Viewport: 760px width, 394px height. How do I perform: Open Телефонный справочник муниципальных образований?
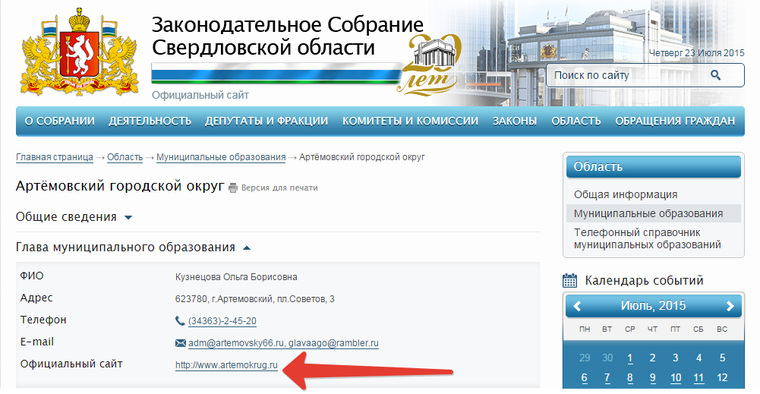(647, 238)
